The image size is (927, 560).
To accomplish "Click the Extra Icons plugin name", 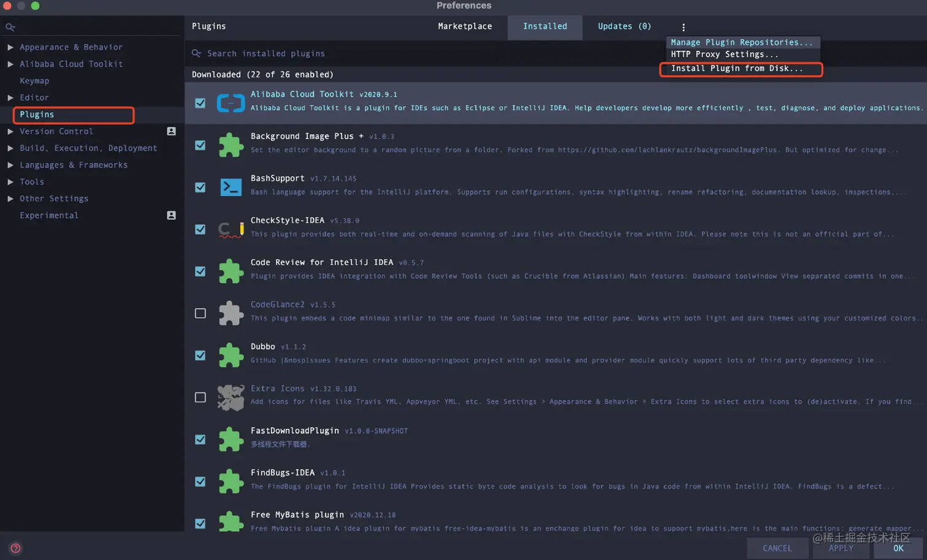I will [277, 388].
